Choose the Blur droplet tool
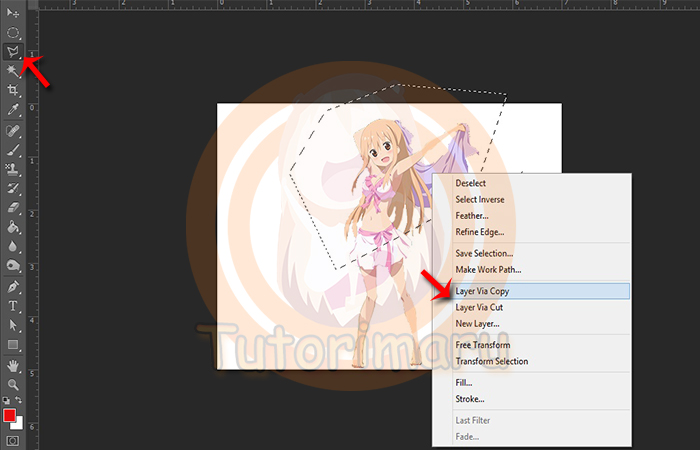 tap(12, 246)
